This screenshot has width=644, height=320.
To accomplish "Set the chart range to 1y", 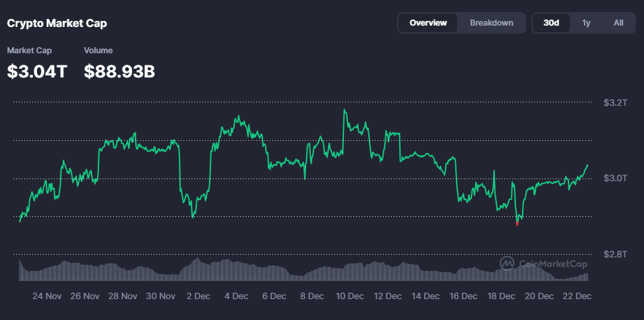I will pos(586,23).
